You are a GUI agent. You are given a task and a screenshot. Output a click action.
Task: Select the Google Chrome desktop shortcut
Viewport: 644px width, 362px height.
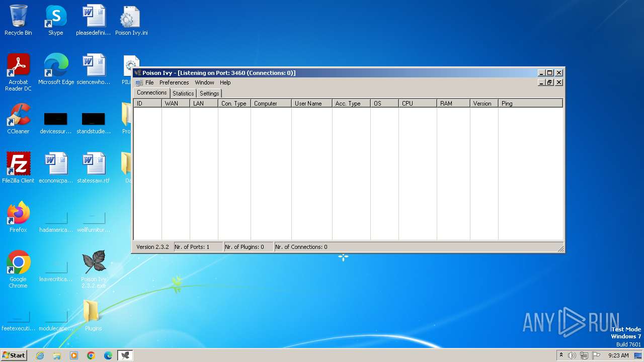point(18,269)
